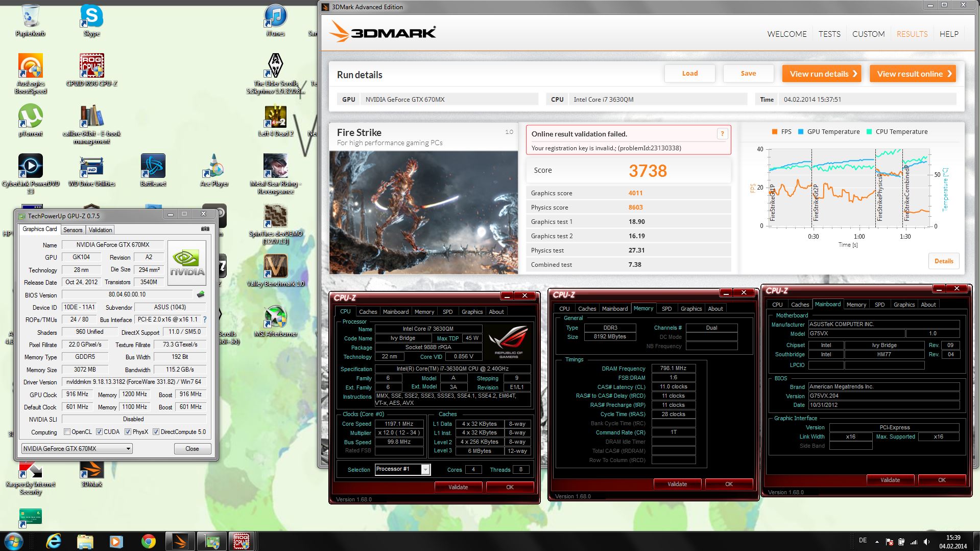Open the AusLogics BoostSpeed desktop icon
980x551 pixels.
coord(31,73)
